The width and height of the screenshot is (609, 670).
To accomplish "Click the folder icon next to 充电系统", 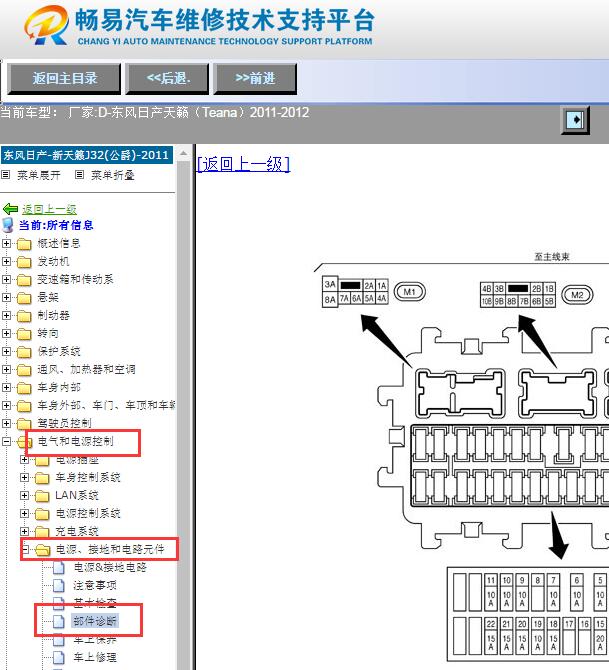I will point(42,532).
